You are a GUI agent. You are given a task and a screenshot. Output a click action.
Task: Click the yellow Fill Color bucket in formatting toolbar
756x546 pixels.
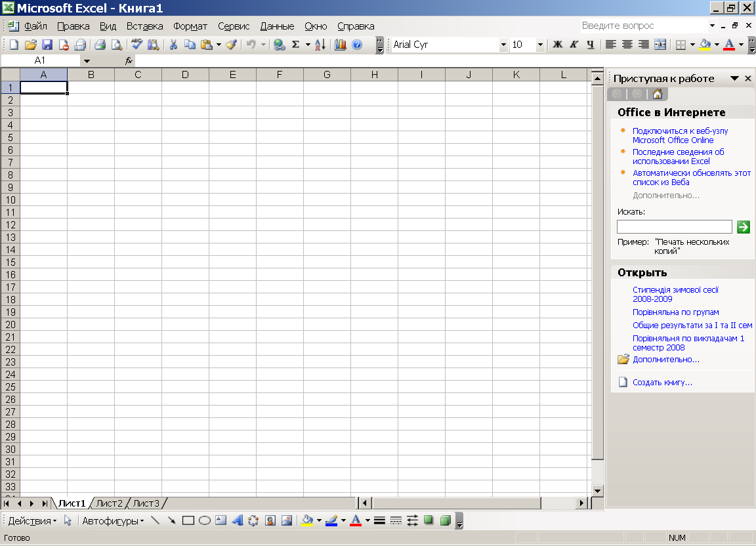coord(705,45)
